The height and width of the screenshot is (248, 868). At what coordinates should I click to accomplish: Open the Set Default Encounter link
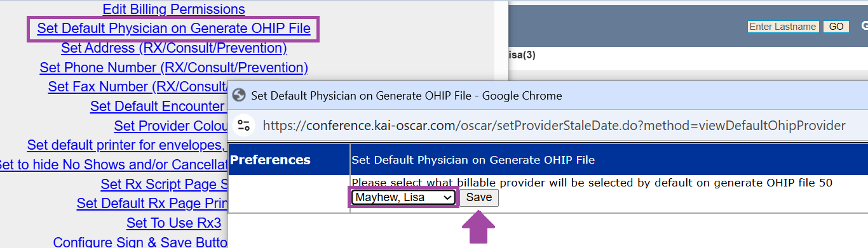click(158, 106)
